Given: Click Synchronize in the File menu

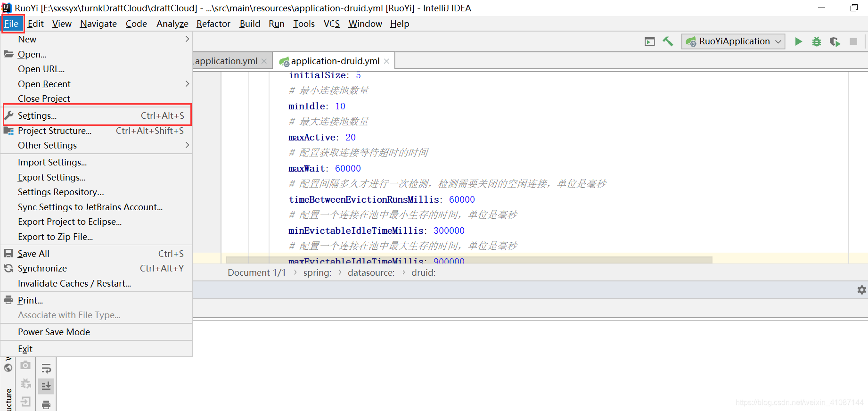Looking at the screenshot, I should point(96,268).
